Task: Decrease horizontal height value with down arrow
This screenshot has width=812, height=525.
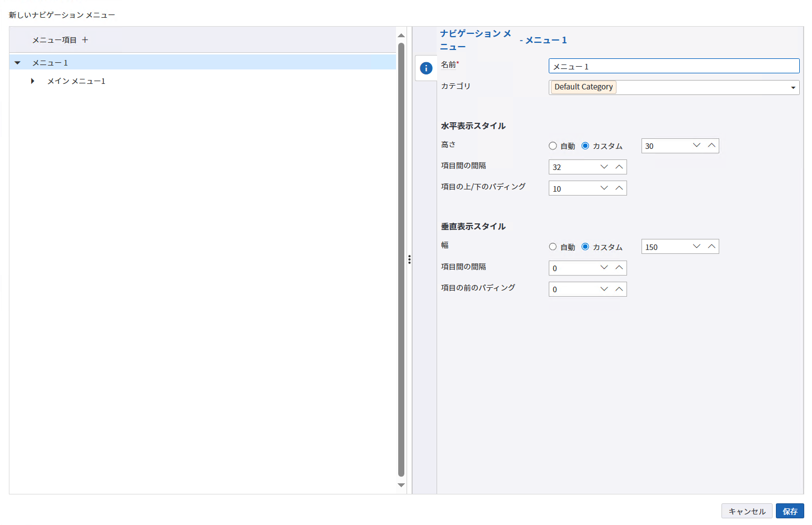Action: [x=696, y=146]
